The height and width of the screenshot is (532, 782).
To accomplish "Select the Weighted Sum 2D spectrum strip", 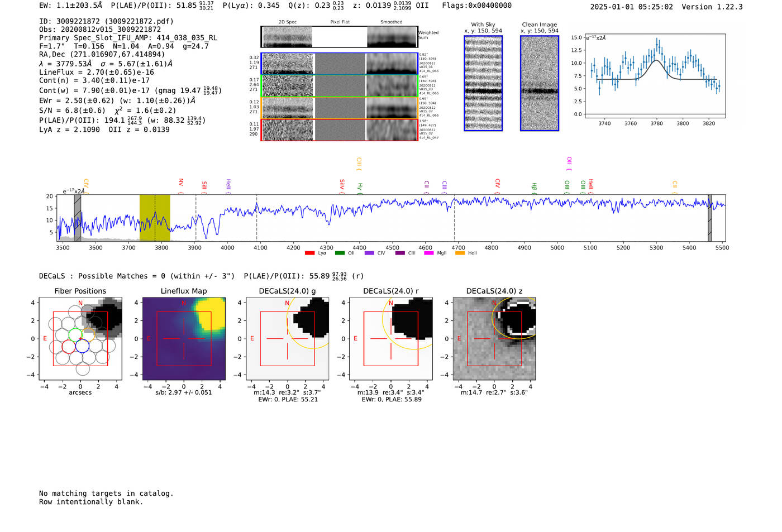I will [339, 37].
